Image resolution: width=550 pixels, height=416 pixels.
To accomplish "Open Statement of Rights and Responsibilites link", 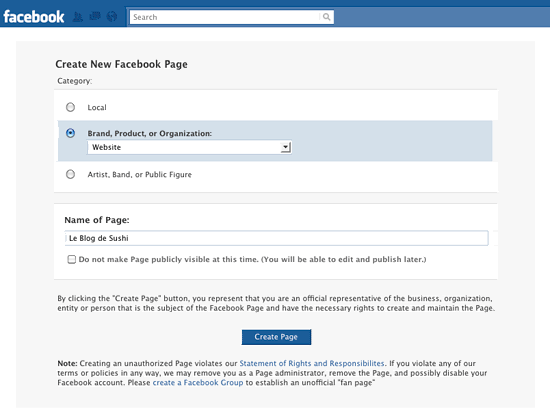I will [312, 363].
